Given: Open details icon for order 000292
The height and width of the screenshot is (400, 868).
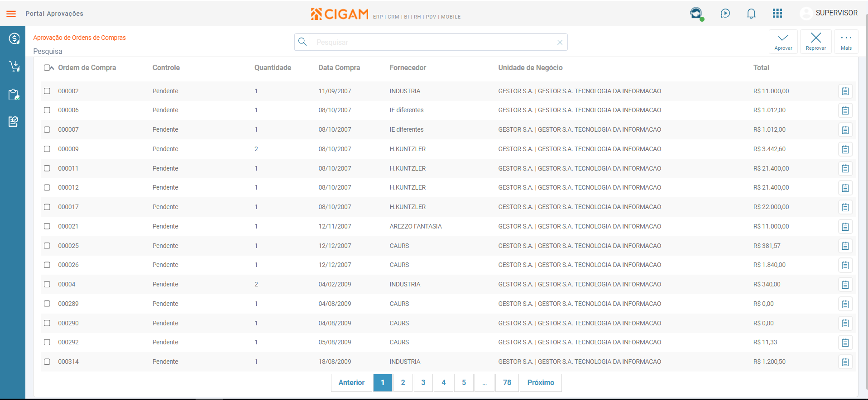Looking at the screenshot, I should coord(845,343).
